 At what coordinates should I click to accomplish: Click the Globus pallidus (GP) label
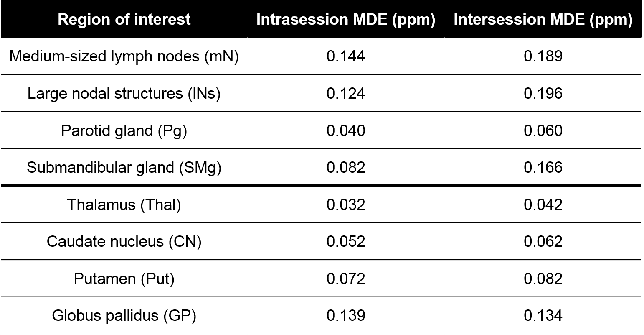pyautogui.click(x=124, y=315)
